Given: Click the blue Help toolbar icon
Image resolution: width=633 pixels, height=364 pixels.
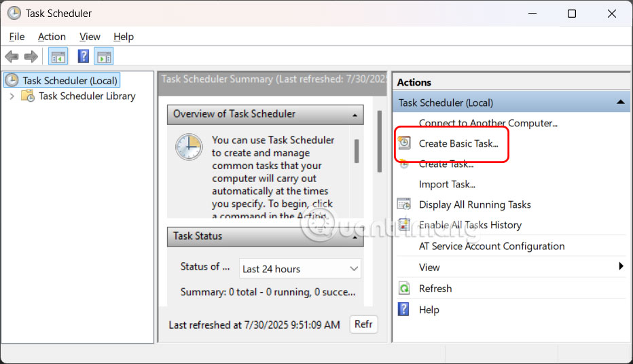Looking at the screenshot, I should pyautogui.click(x=83, y=56).
